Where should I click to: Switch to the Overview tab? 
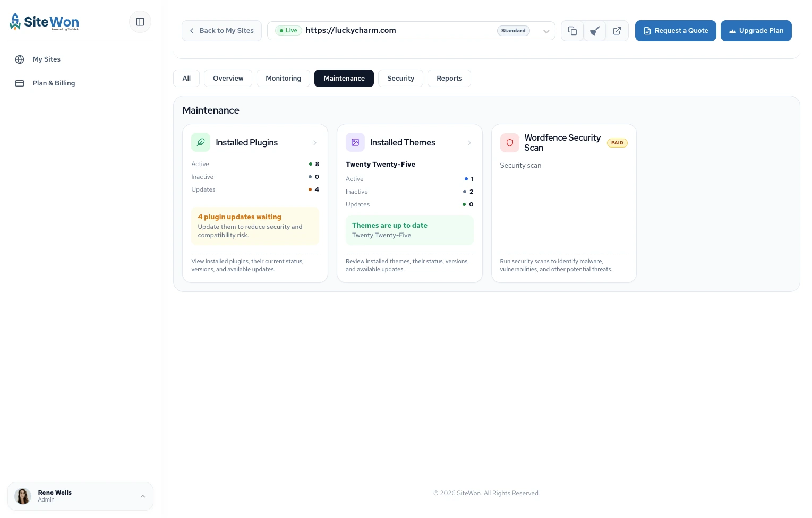(x=228, y=78)
